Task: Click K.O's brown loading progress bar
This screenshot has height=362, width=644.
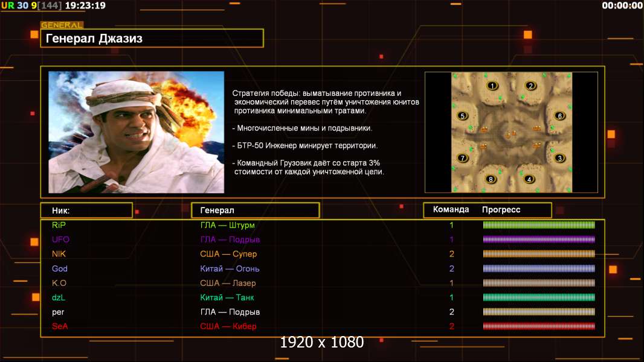Action: tap(539, 283)
